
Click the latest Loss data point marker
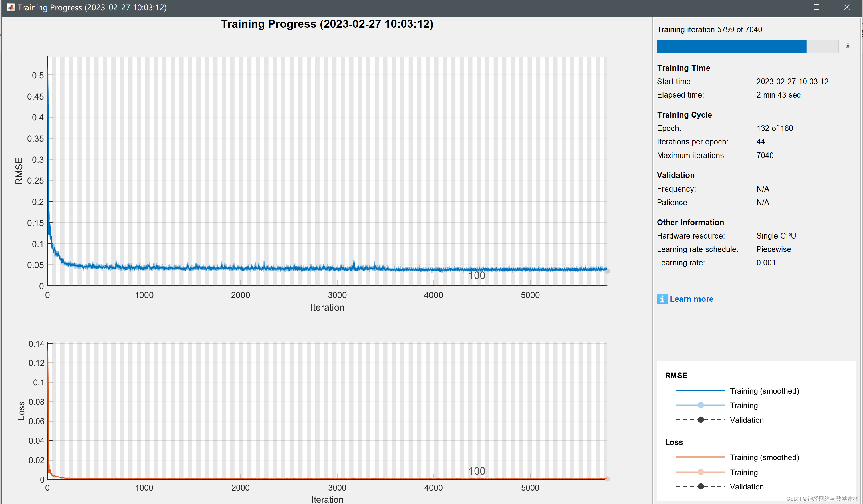607,479
